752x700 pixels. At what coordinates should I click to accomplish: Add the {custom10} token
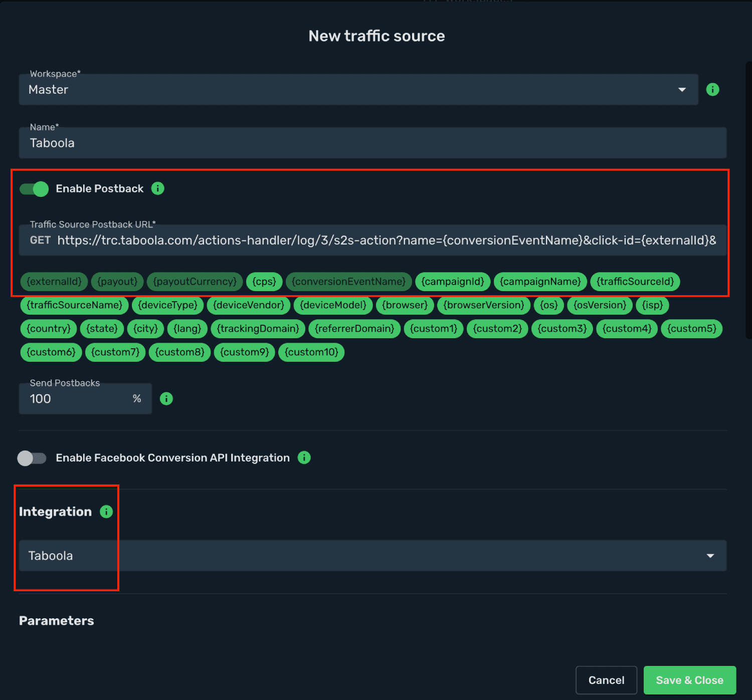[311, 352]
